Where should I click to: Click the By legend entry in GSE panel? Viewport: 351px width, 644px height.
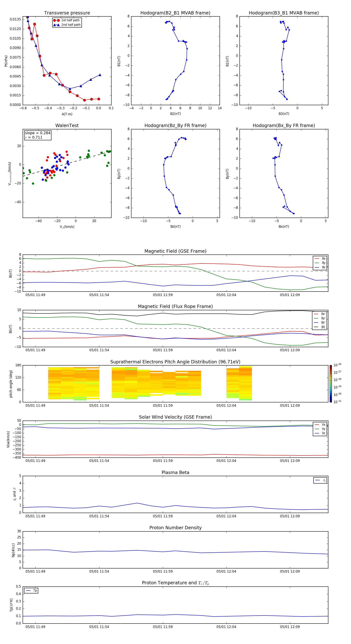click(x=320, y=263)
